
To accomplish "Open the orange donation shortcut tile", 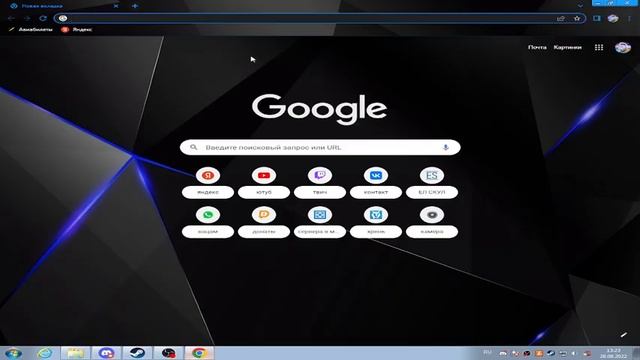I will click(264, 222).
